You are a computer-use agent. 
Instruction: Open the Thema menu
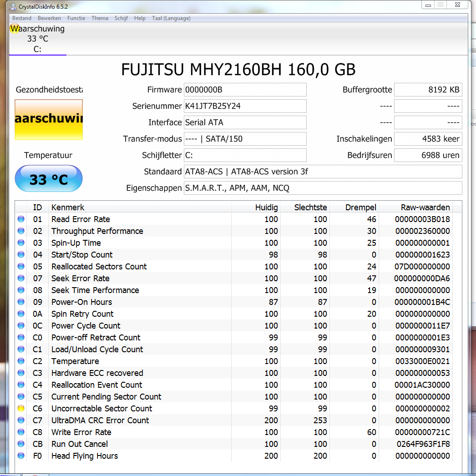tap(100, 18)
